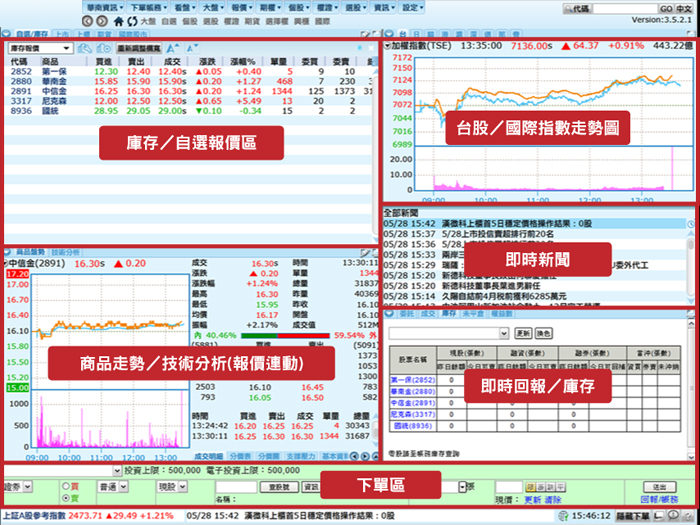Image resolution: width=700 pixels, height=525 pixels.
Task: Jump to previous tab with round left arrow near 基本資料
Action: click(x=354, y=456)
